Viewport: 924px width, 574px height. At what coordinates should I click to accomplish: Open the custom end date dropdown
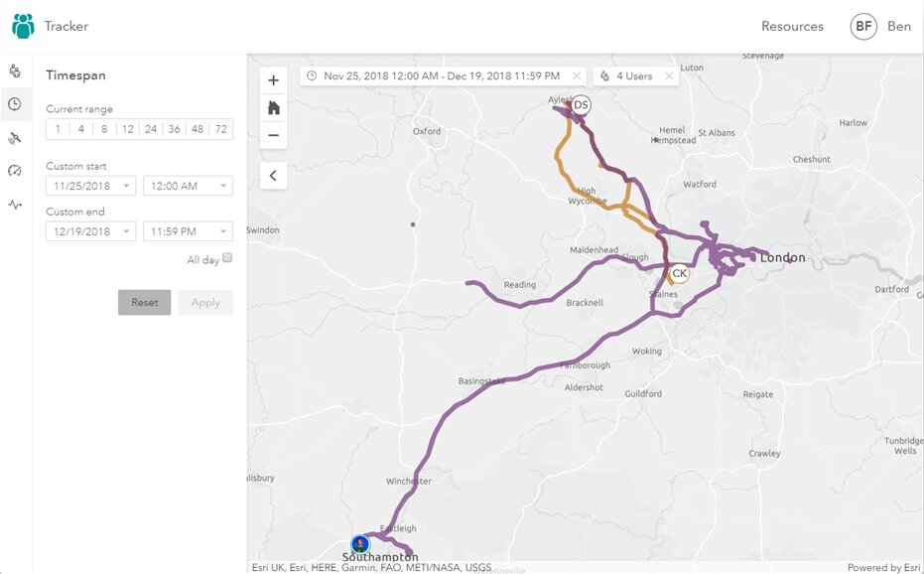90,231
